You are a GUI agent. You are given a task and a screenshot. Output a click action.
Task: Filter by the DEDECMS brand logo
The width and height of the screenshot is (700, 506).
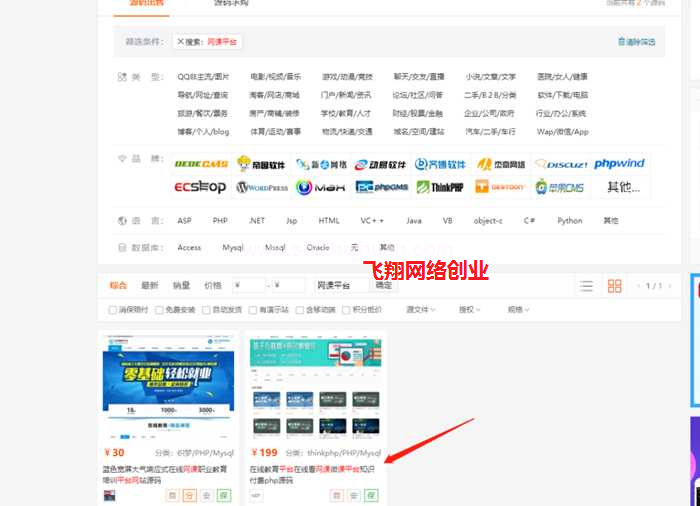pos(201,164)
